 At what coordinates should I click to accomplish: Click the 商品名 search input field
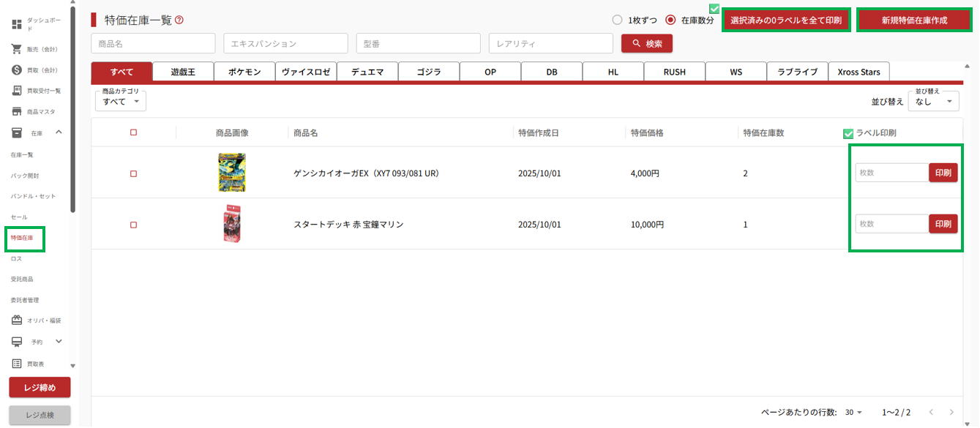[153, 44]
